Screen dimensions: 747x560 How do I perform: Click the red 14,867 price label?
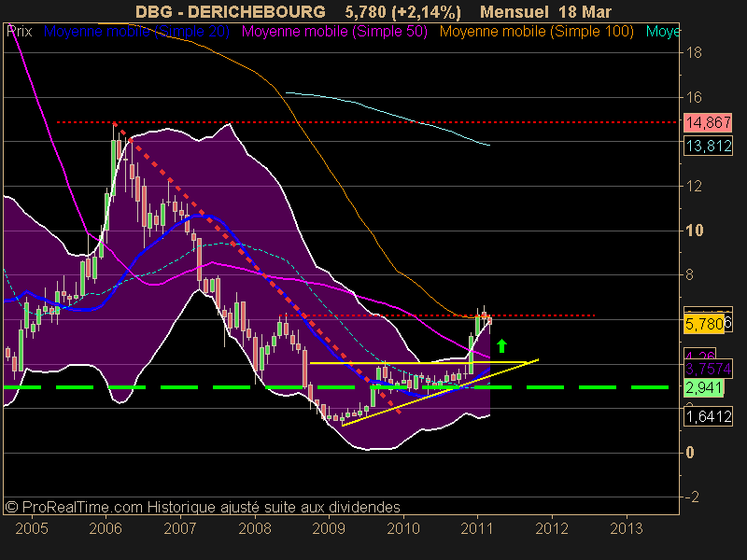pos(708,123)
